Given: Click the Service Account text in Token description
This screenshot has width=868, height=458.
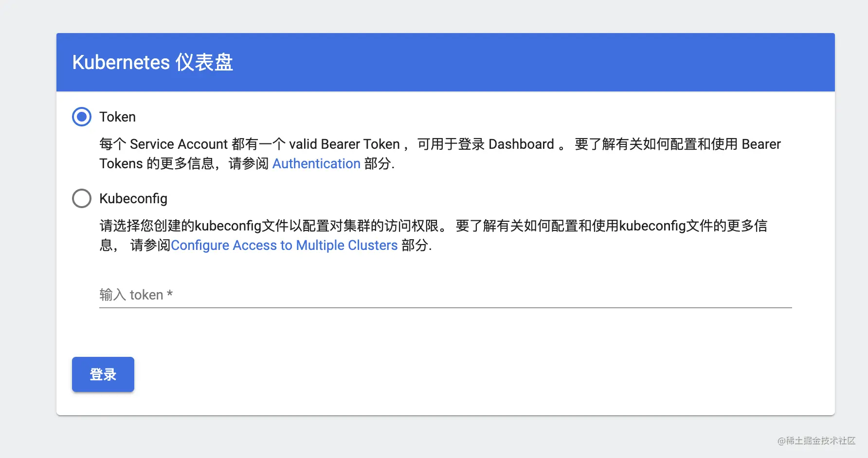Looking at the screenshot, I should (x=179, y=144).
